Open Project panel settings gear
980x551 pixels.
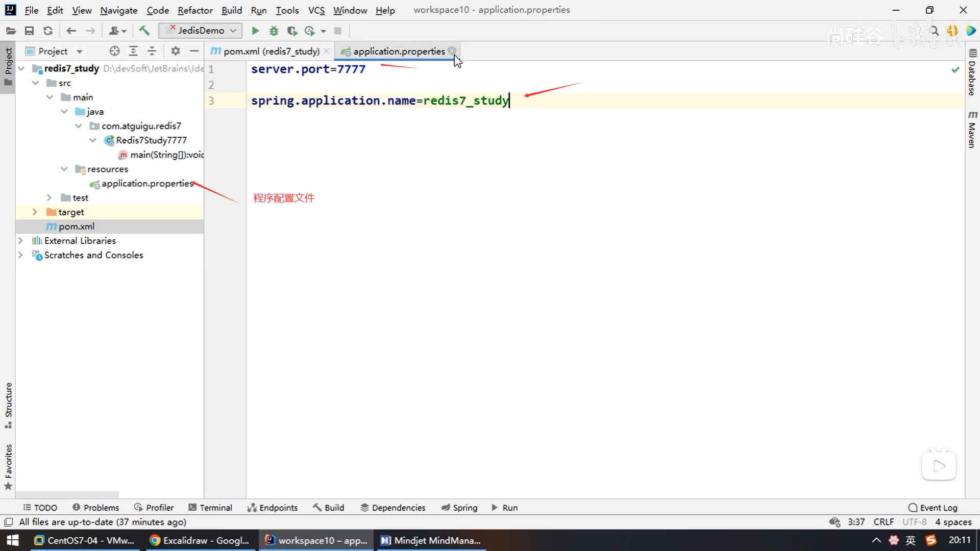pos(176,51)
